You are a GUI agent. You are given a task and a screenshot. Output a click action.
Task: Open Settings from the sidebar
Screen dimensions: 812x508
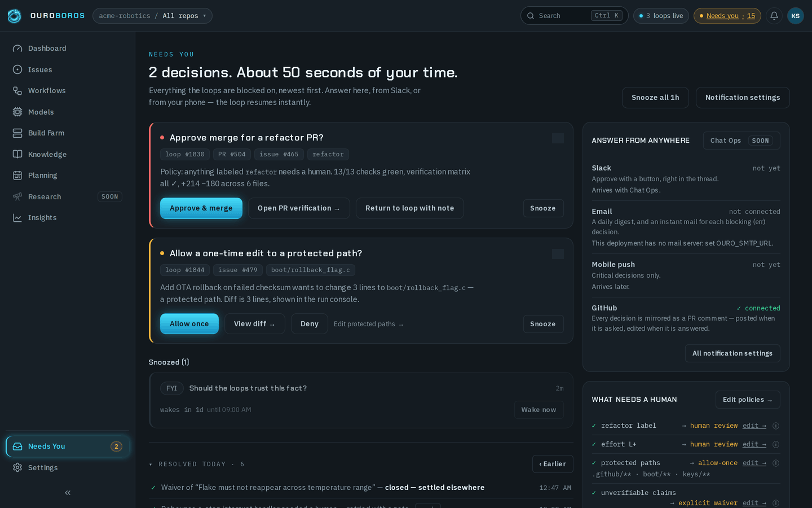pos(68,467)
